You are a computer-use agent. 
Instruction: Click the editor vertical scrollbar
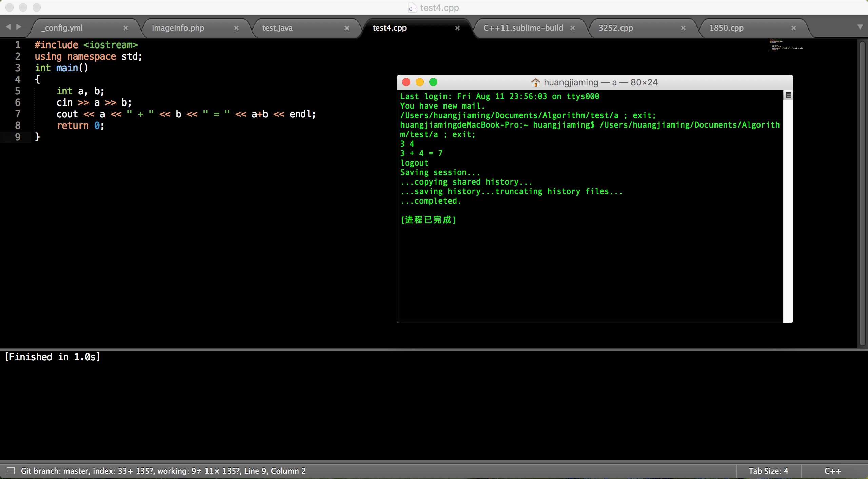point(863,193)
